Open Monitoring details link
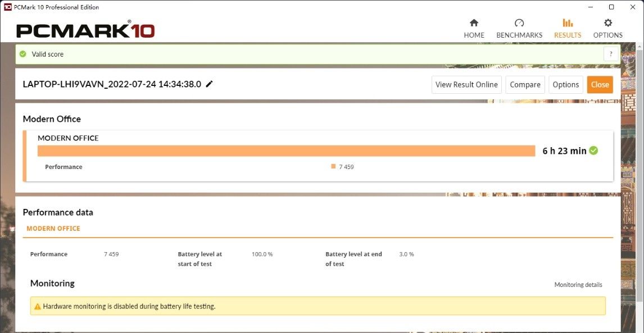644x333 pixels. pyautogui.click(x=578, y=285)
